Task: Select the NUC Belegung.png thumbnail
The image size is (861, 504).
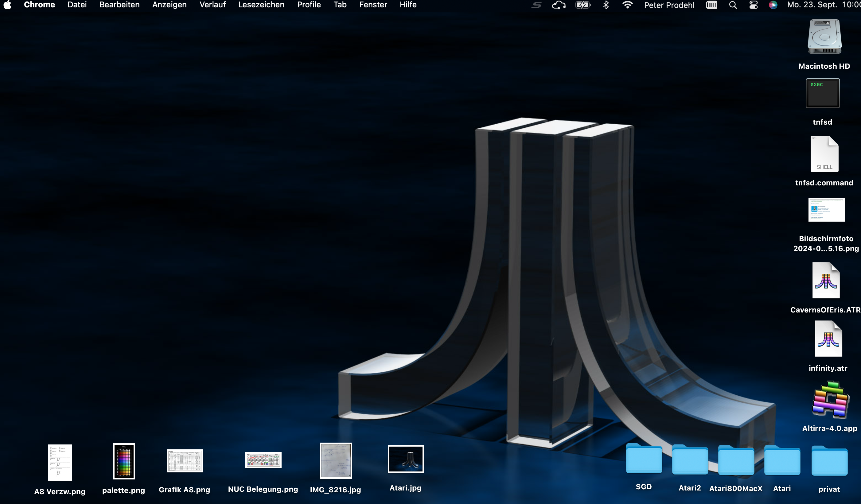Action: pos(263,460)
